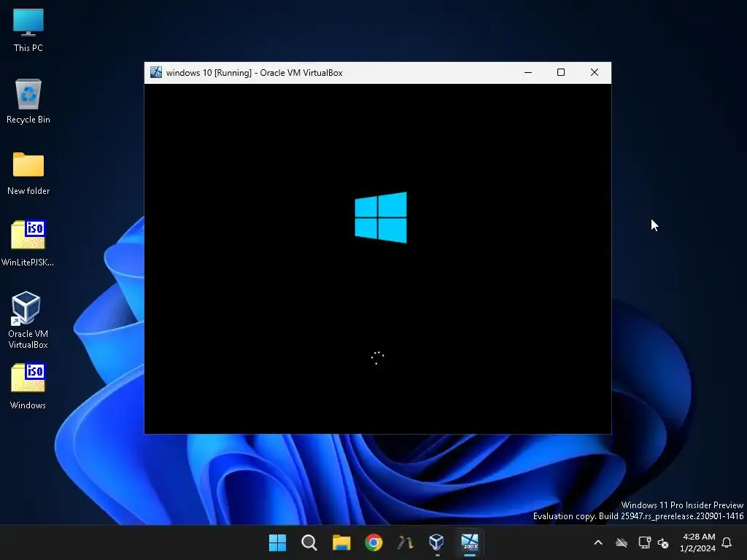The width and height of the screenshot is (747, 560).
Task: Close the VirtualBox VM window
Action: click(594, 72)
